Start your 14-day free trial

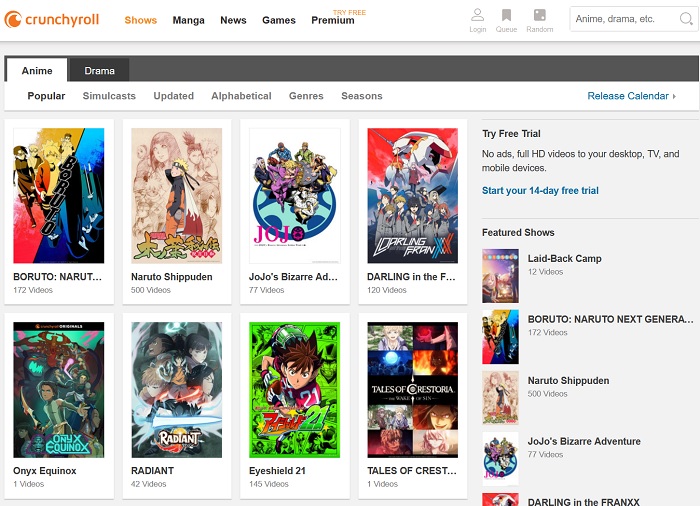click(x=540, y=191)
